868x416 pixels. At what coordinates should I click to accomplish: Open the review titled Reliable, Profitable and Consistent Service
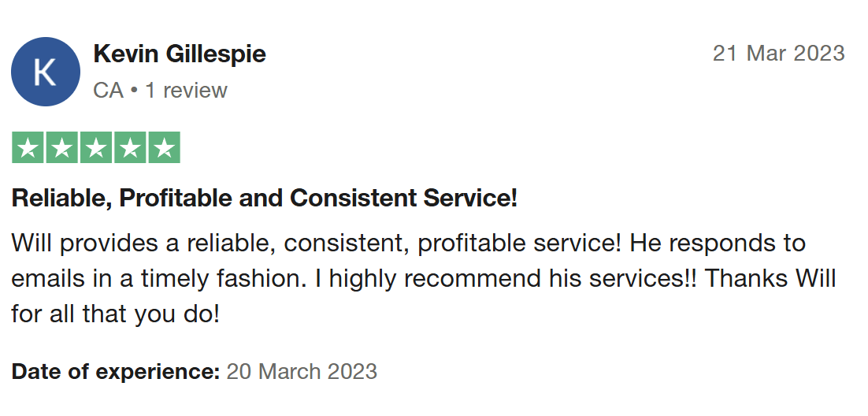click(265, 199)
